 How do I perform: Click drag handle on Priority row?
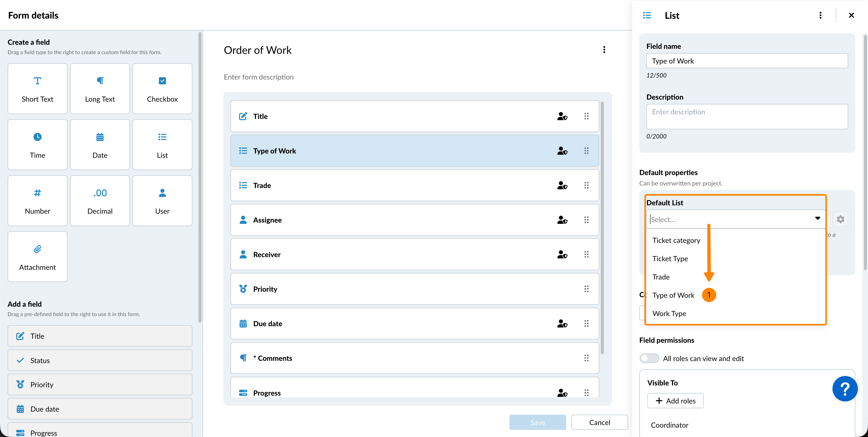[586, 289]
